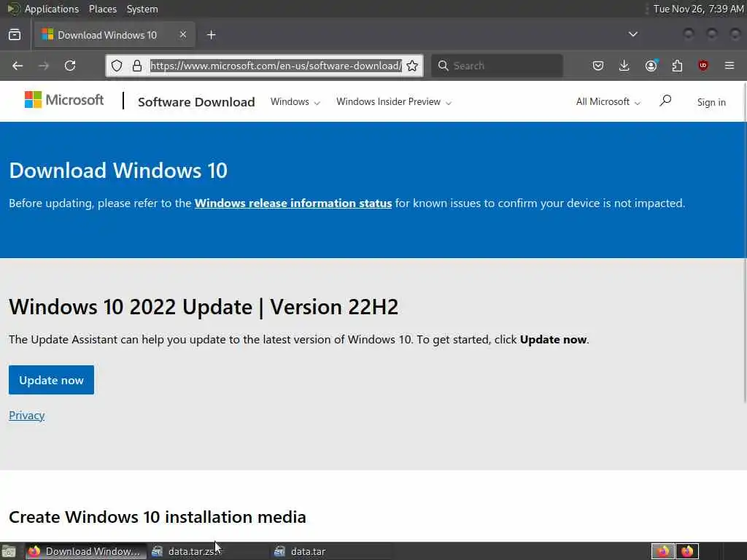
Task: View site security padlock info
Action: pos(137,66)
